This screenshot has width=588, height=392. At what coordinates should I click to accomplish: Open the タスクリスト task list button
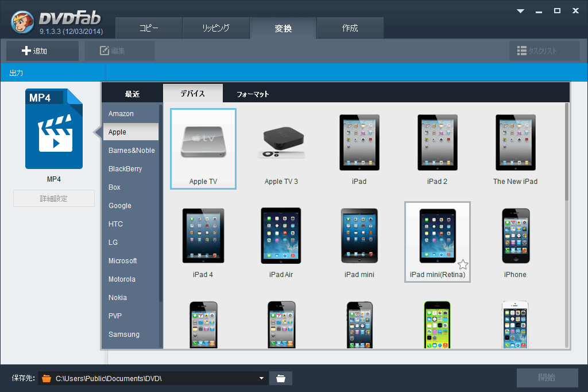click(544, 51)
